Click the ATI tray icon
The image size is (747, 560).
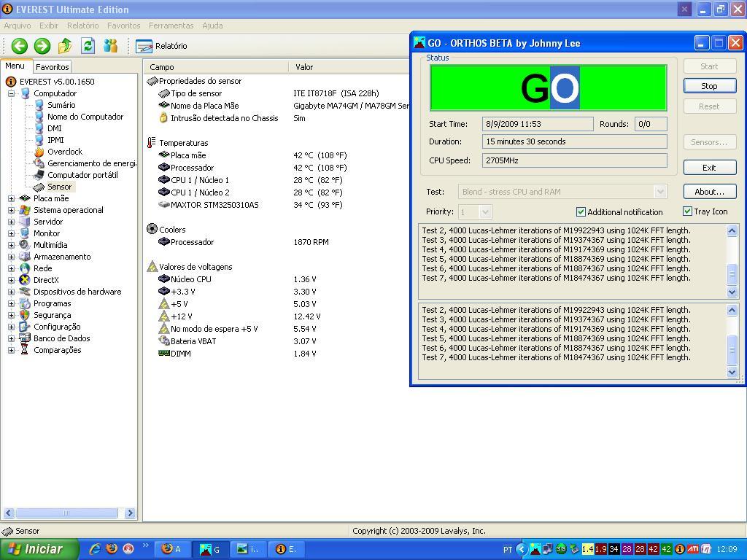pyautogui.click(x=693, y=549)
